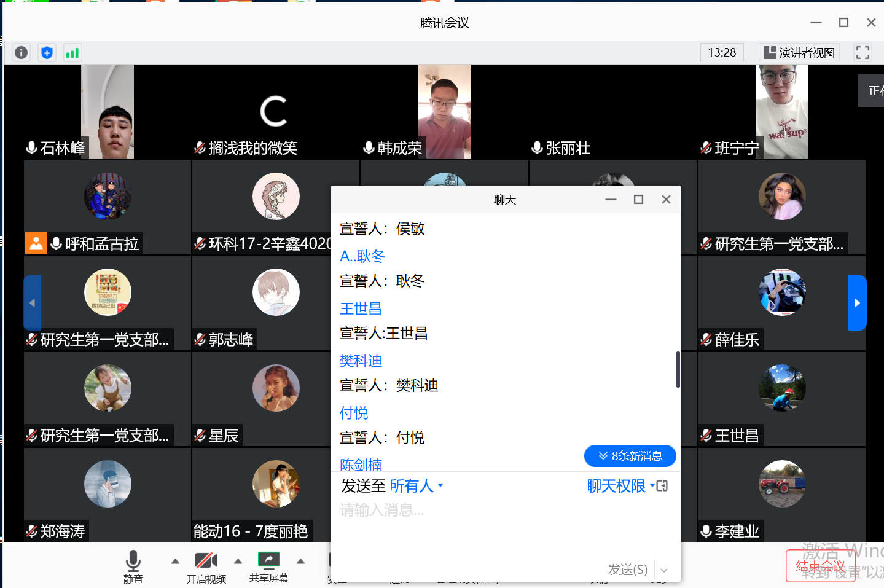Pop out the chat window icon beside 聊天权限
884x588 pixels.
(662, 486)
